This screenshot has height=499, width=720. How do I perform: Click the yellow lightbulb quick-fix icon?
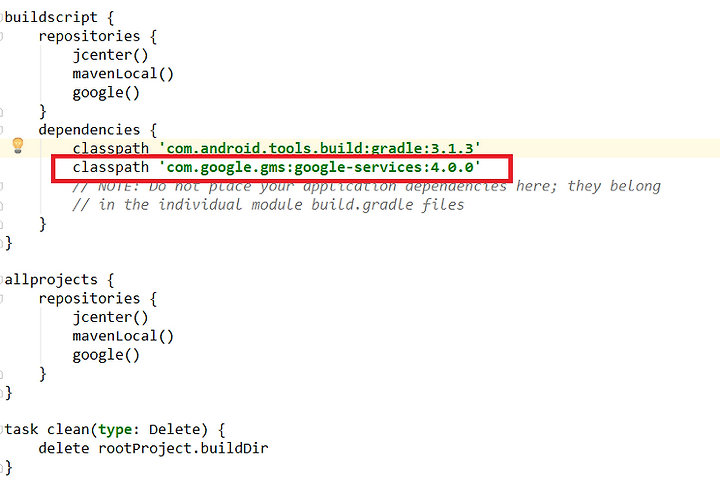coord(17,146)
